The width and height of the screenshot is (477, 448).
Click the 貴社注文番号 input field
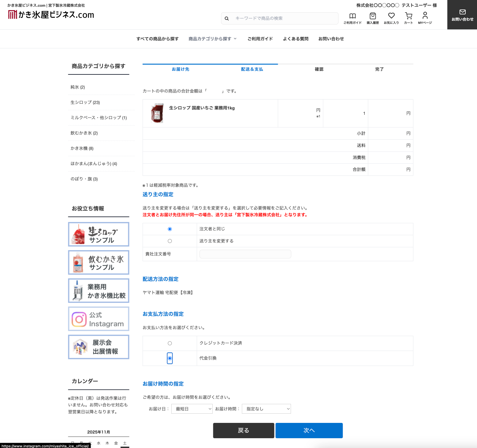(245, 254)
